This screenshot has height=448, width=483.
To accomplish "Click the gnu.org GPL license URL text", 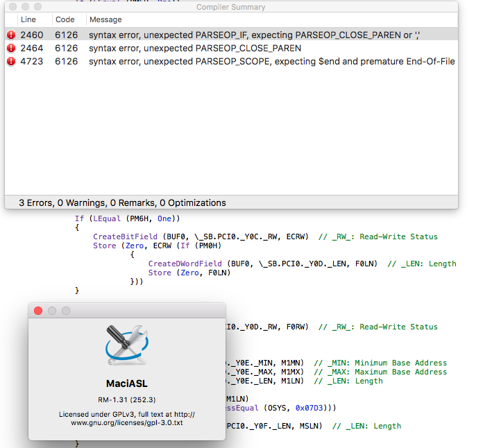I will pyautogui.click(x=127, y=422).
